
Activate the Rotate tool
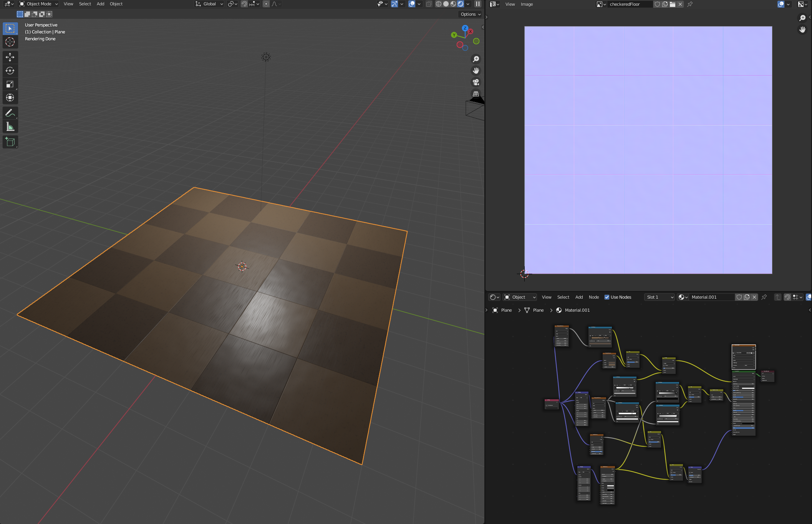(10, 71)
